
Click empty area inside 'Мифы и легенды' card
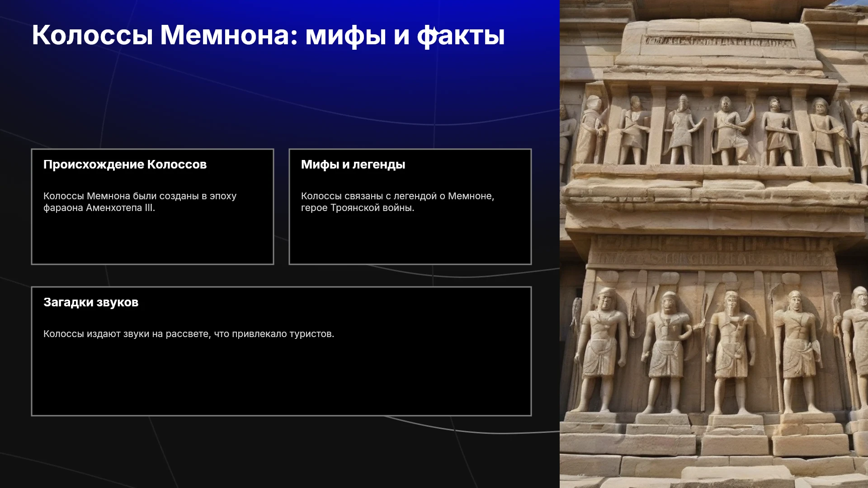click(410, 239)
